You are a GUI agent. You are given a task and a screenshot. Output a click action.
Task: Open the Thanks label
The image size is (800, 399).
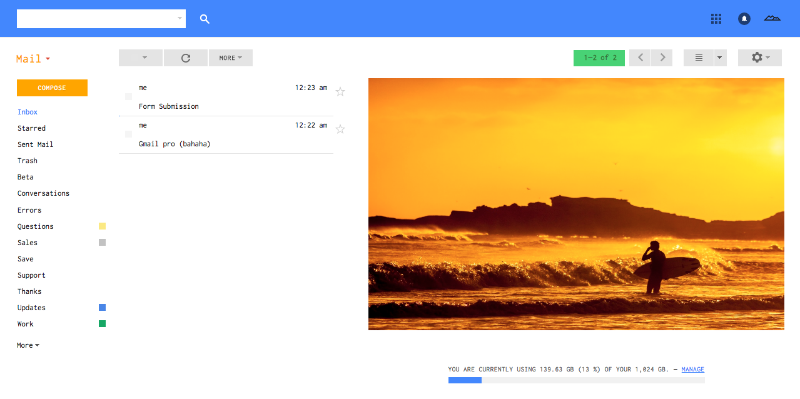click(29, 292)
